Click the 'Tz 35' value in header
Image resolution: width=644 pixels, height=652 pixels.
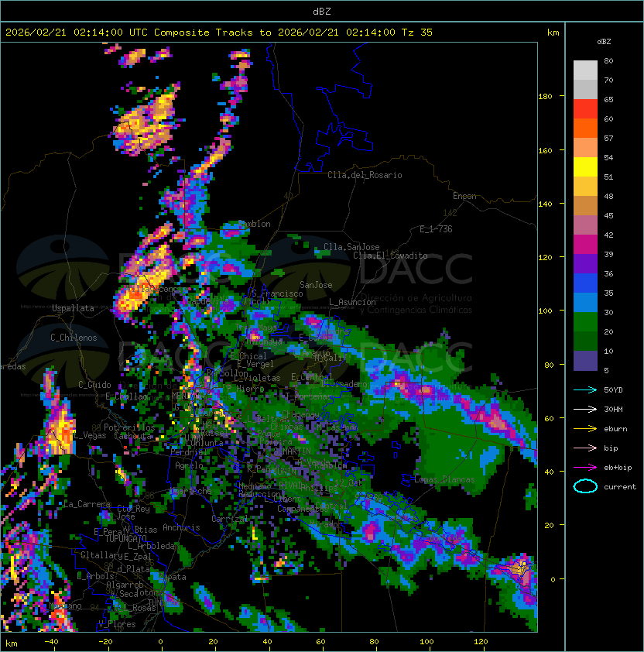pos(417,33)
